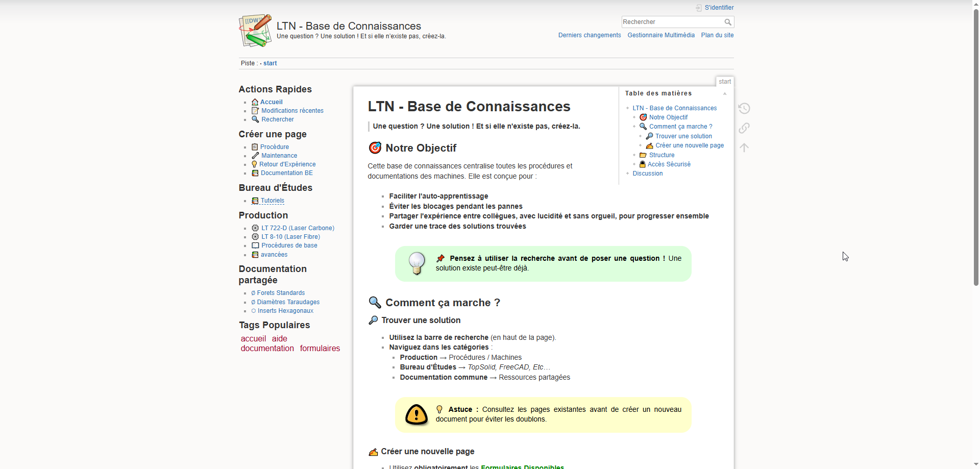Screen dimensions: 980x469
Task: Click the Modifications récentes pencil icon
Action: click(255, 110)
